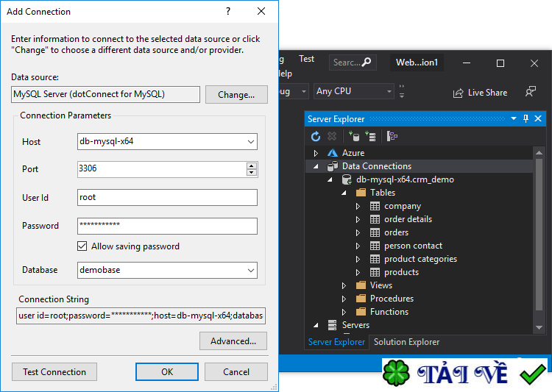The image size is (552, 392).
Task: Click the help question mark in dialog
Action: pos(228,11)
